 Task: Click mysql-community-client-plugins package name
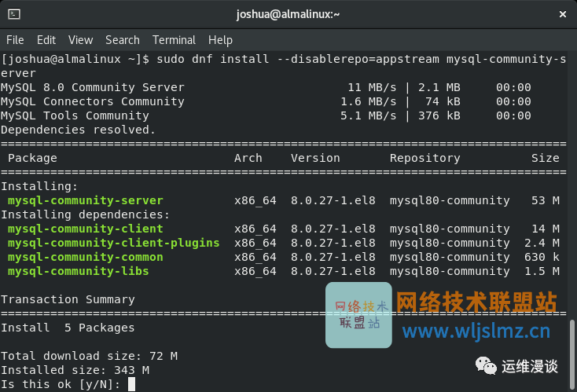(x=114, y=243)
